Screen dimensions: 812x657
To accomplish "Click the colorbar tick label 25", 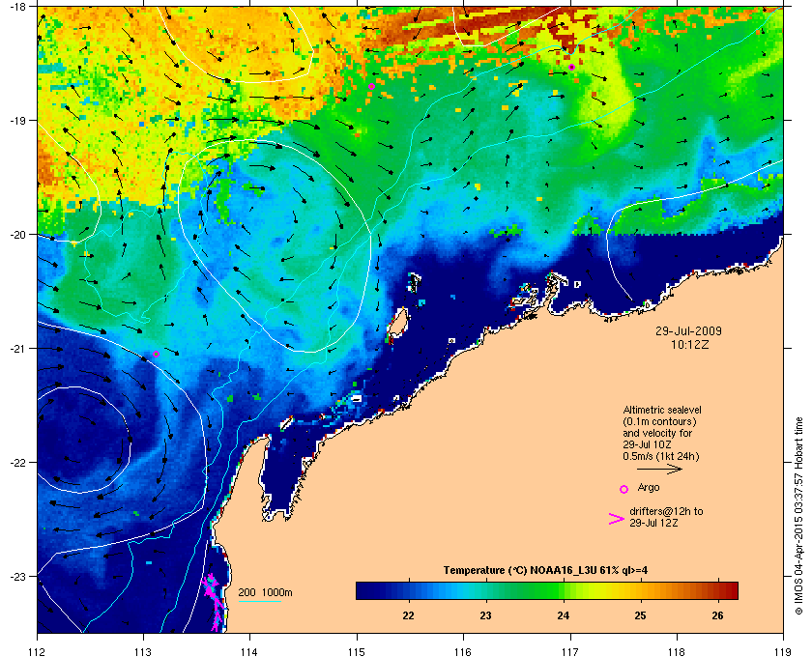I will [x=641, y=615].
